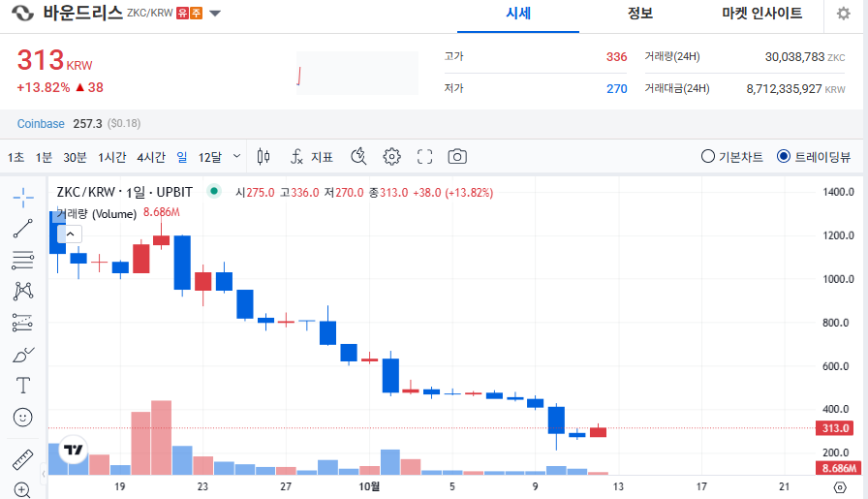The image size is (868, 499).
Task: Open page settings gear at top right
Action: 843,14
